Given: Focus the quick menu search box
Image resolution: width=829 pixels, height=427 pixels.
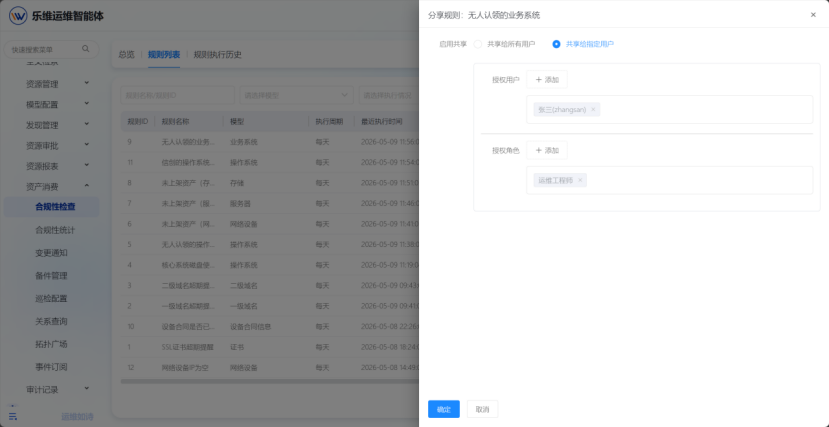Looking at the screenshot, I should coord(51,50).
